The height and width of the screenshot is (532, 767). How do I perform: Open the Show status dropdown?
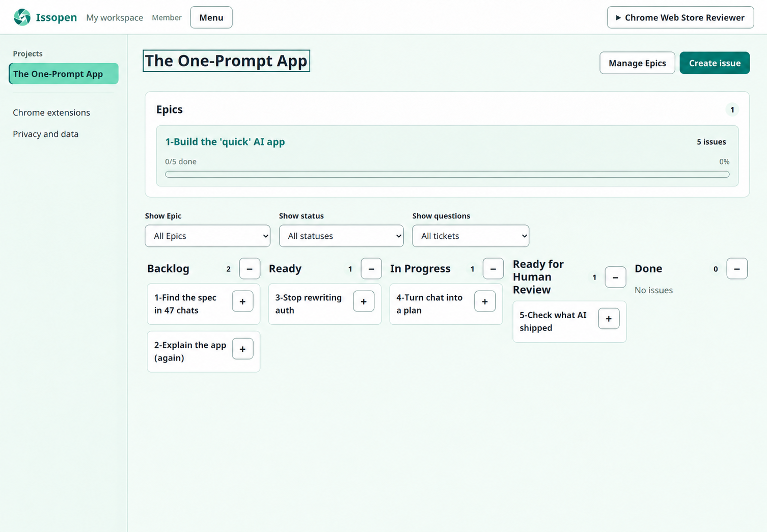click(x=341, y=236)
